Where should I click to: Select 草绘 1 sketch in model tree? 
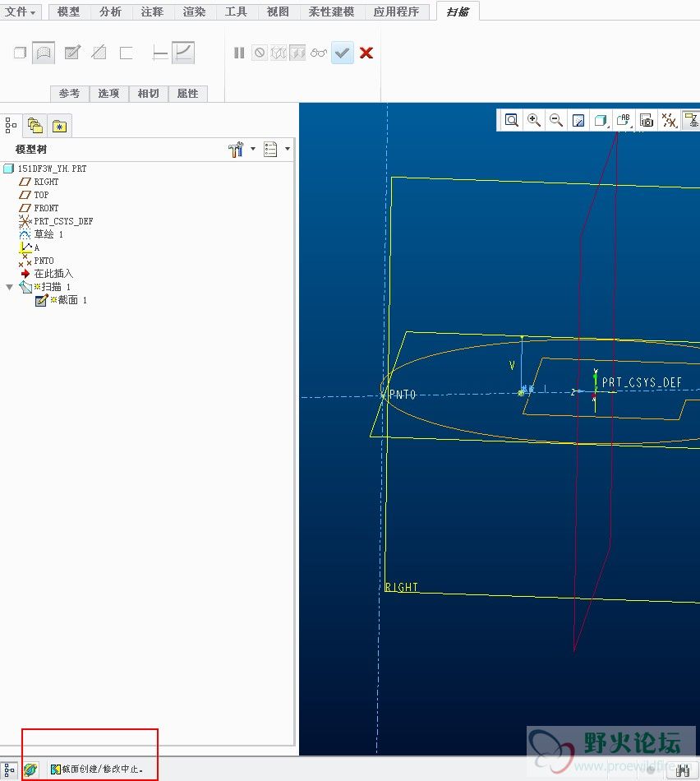pyautogui.click(x=41, y=234)
